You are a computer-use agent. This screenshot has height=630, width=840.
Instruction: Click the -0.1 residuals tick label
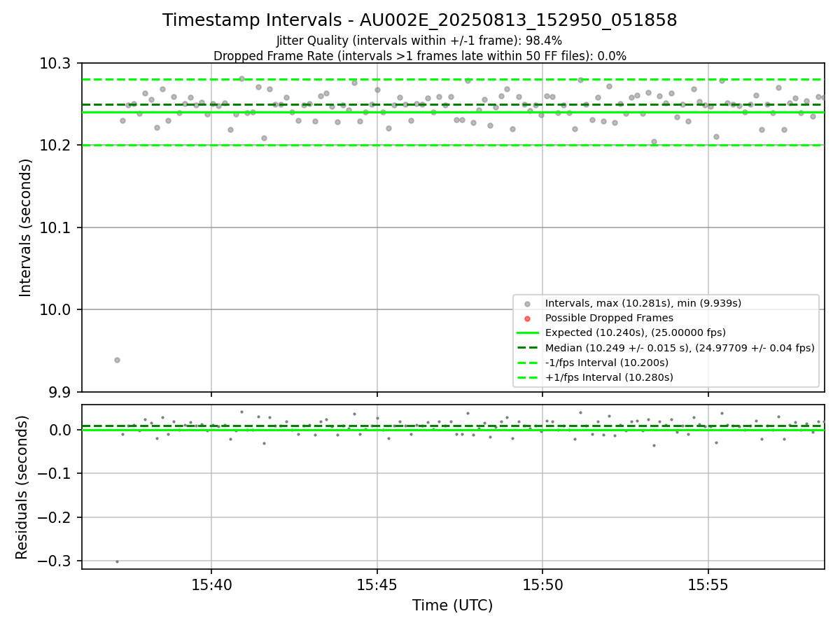[55, 474]
